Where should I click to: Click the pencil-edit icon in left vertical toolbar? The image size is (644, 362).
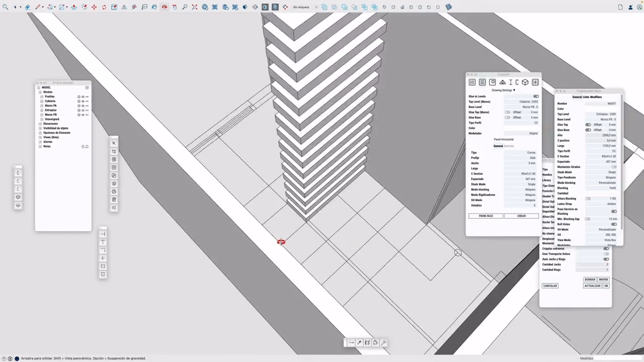(114, 175)
